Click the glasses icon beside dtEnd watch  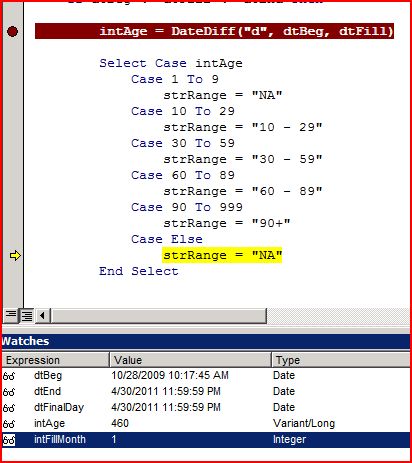click(9, 392)
